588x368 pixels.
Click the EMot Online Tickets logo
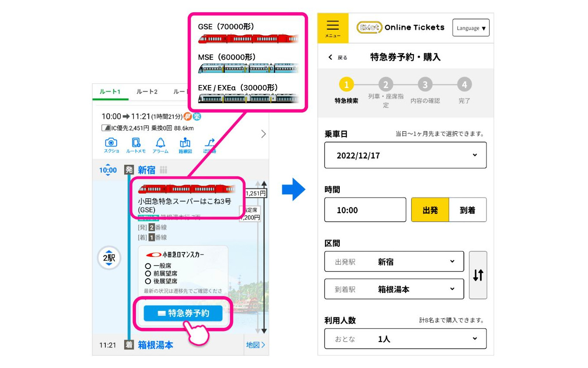tap(400, 27)
